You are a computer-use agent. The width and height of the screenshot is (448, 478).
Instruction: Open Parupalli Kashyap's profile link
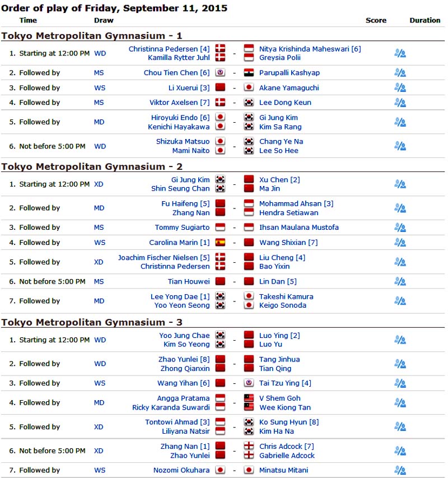click(x=288, y=73)
